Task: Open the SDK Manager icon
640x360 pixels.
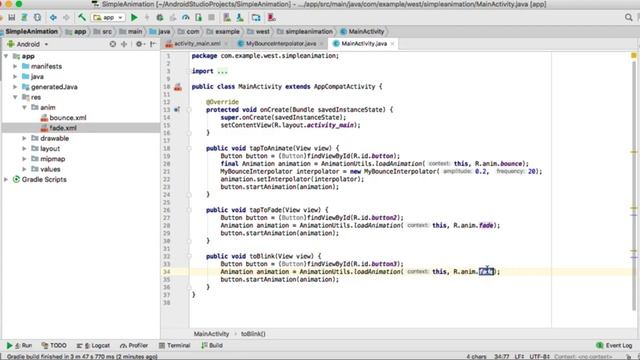Action: point(240,18)
